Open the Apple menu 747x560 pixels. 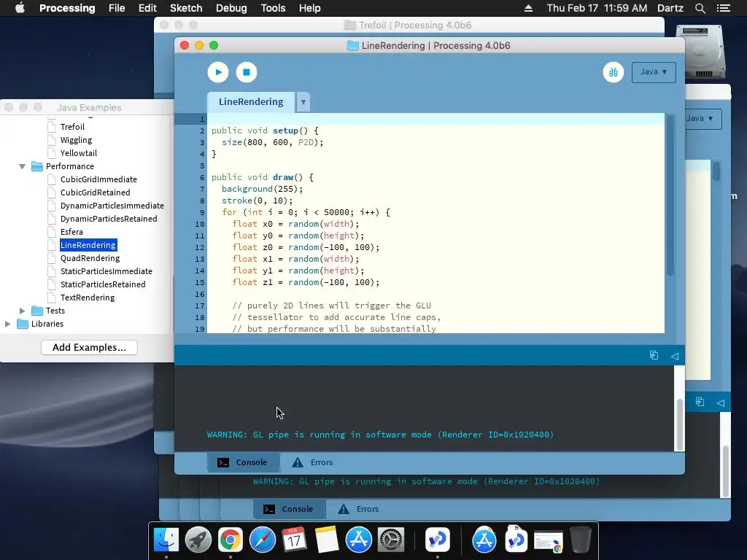20,8
